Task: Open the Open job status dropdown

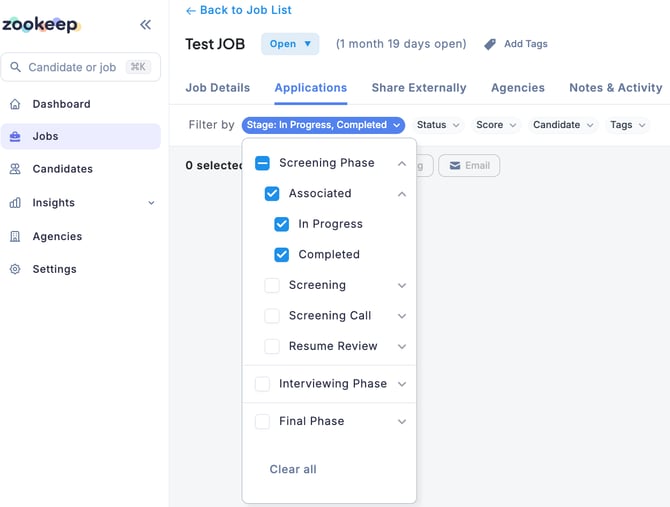Action: click(290, 44)
